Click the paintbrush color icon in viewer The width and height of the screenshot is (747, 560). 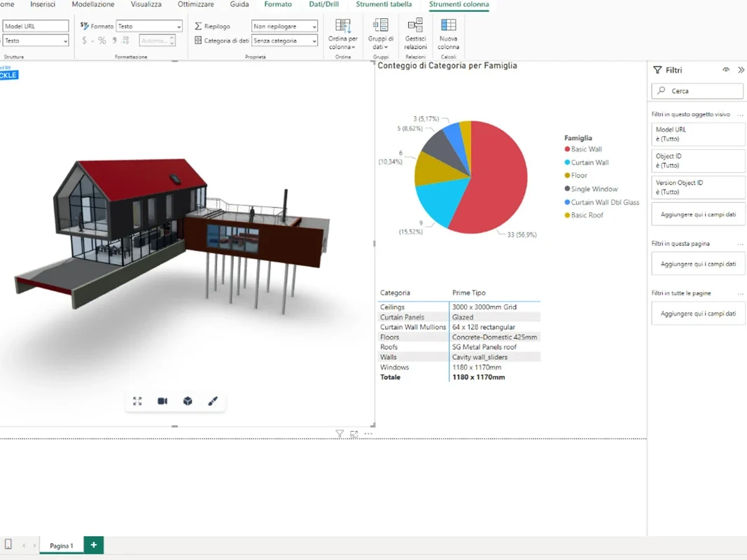click(213, 401)
